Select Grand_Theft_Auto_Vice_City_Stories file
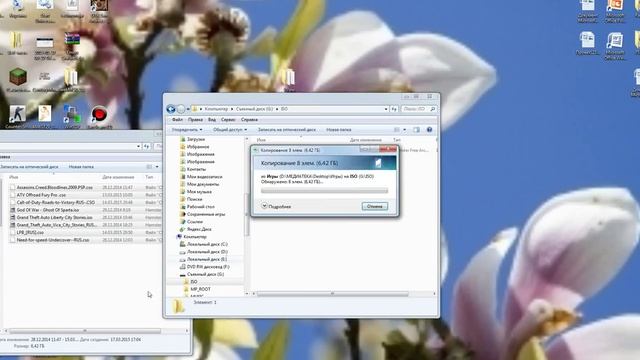The width and height of the screenshot is (640, 360). click(x=56, y=225)
